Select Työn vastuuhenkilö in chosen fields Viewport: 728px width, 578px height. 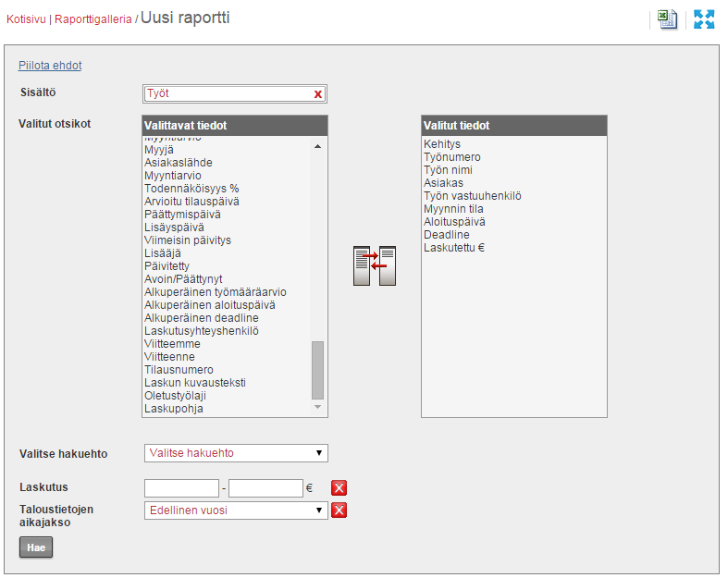pos(473,196)
